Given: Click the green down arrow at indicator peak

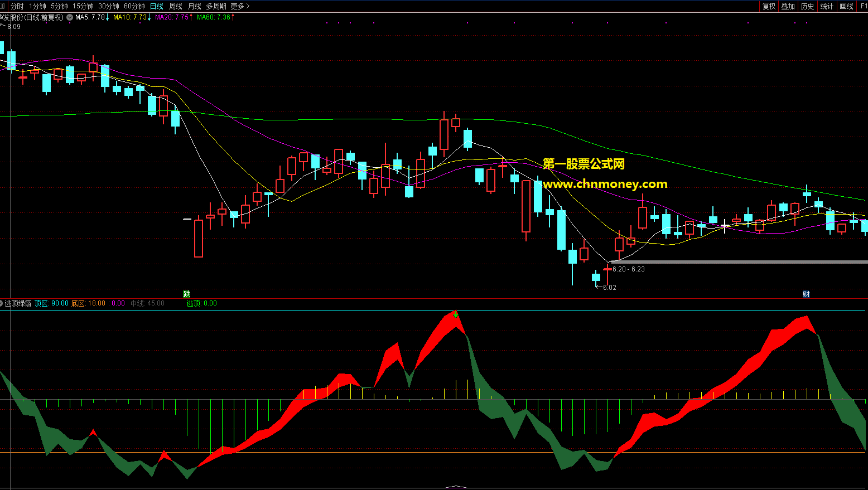Looking at the screenshot, I should [x=456, y=314].
